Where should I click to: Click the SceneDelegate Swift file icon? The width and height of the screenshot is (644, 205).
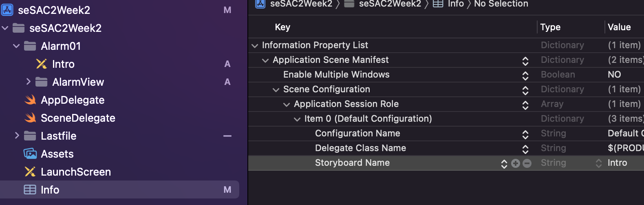30,118
